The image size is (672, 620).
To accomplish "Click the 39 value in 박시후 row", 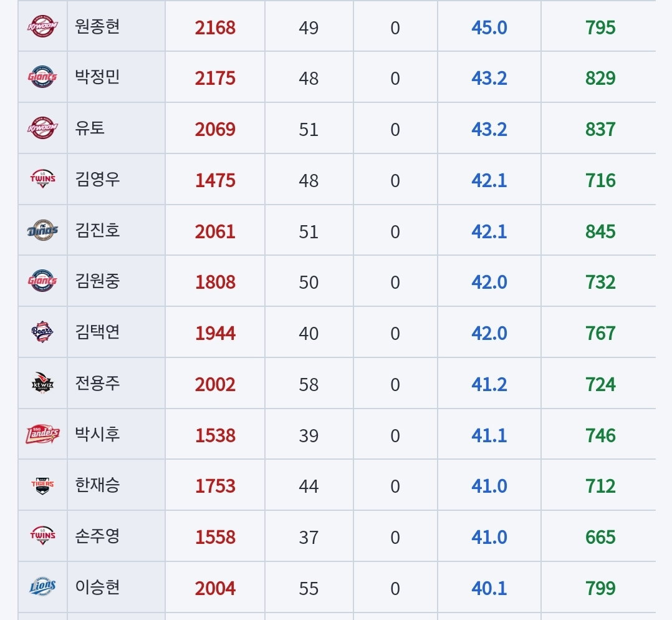I will pyautogui.click(x=309, y=435).
